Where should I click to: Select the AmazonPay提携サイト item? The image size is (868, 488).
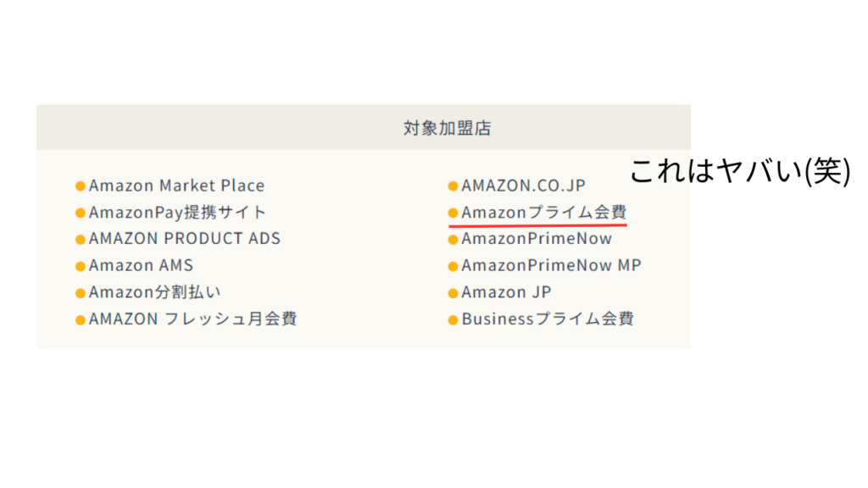coord(178,212)
